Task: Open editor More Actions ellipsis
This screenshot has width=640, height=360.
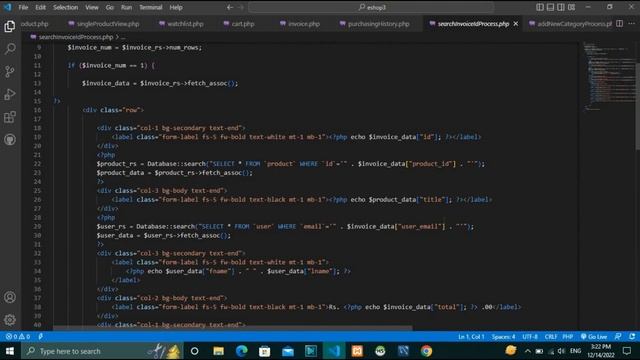Action: [x=631, y=24]
